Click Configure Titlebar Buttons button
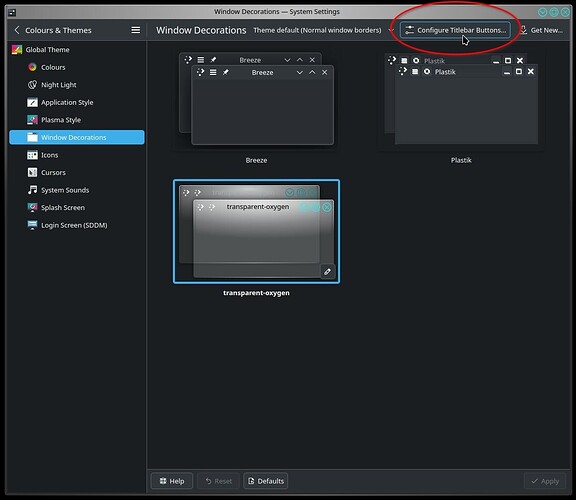This screenshot has width=576, height=500. 455,30
